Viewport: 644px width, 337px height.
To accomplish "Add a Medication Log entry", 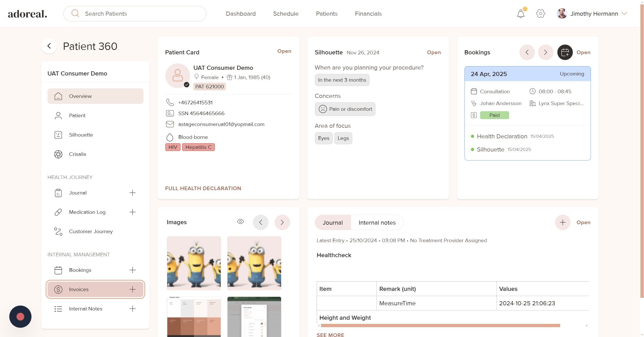I will 132,212.
